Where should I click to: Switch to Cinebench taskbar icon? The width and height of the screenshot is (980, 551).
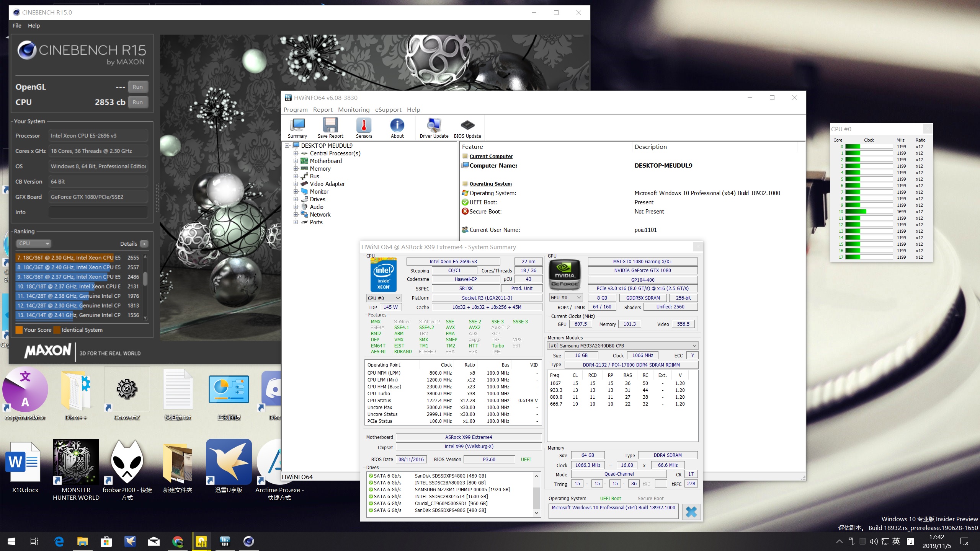pyautogui.click(x=249, y=541)
